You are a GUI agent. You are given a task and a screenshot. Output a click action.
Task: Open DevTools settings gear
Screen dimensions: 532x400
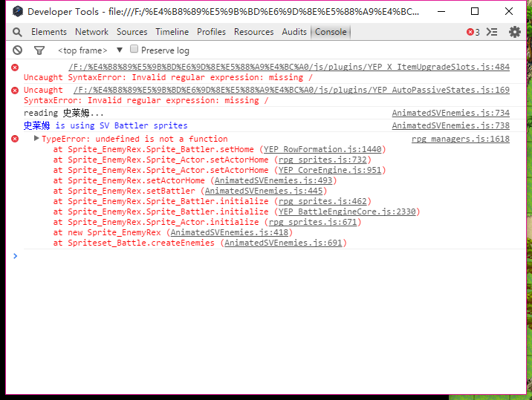tap(515, 32)
